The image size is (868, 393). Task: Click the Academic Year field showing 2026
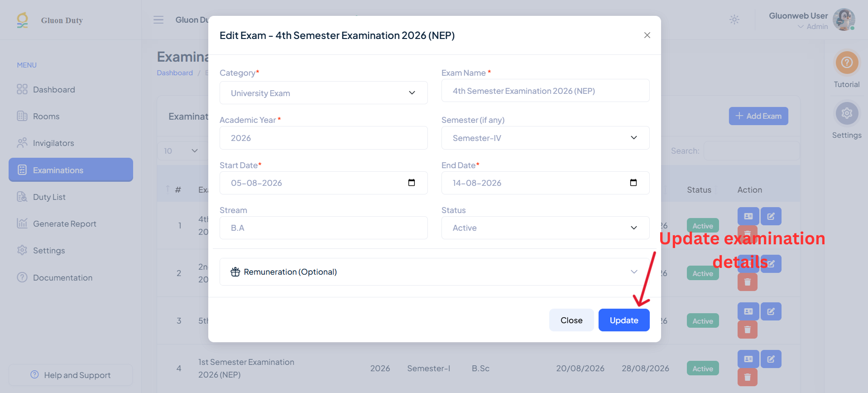[323, 138]
